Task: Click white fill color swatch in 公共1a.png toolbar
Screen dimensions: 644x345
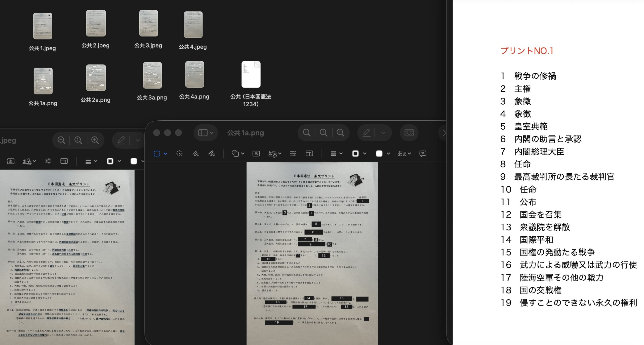Action: pyautogui.click(x=379, y=153)
